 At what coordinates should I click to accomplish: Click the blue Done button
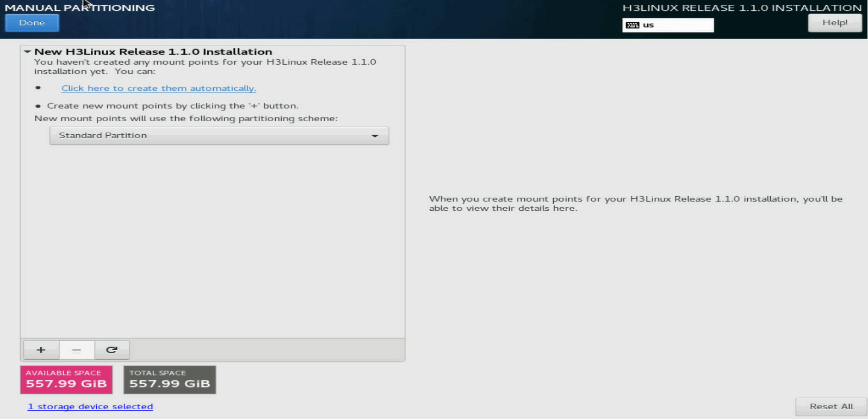coord(32,23)
